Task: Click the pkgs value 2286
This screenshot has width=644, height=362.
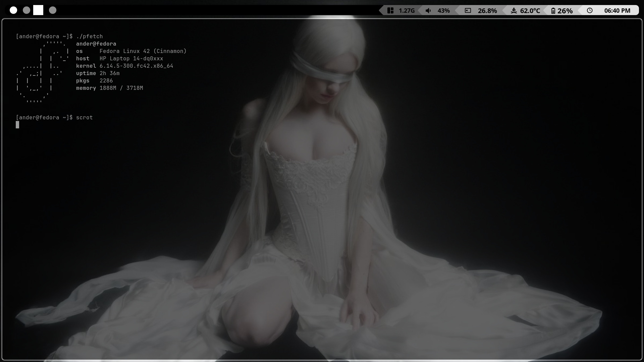Action: point(106,80)
